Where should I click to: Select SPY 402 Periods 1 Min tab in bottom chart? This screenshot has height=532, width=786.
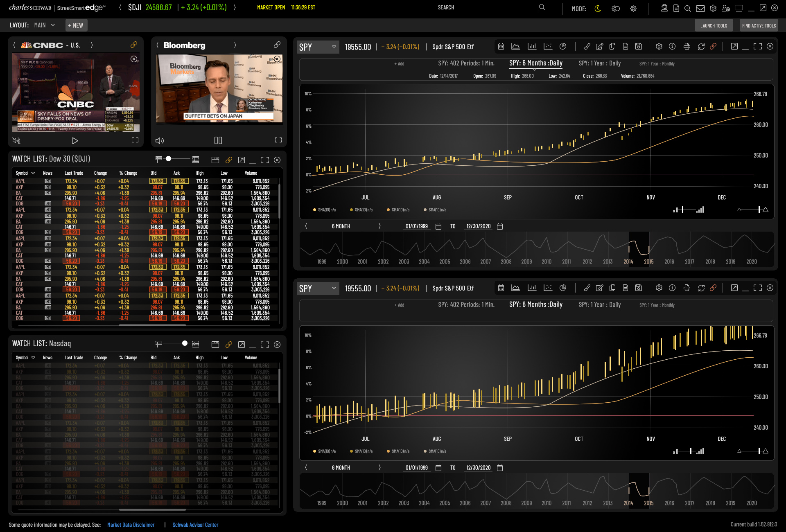click(466, 305)
